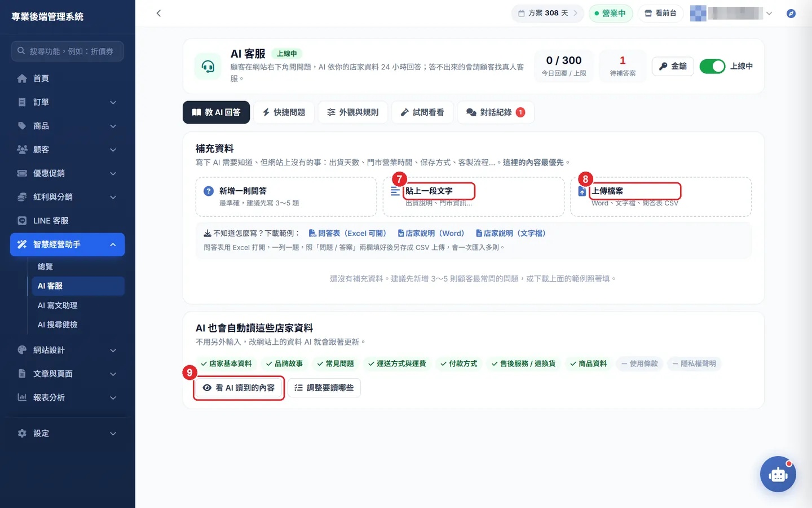Screen dimensions: 812x508
Task: Click the text lines icon of 貼上一段文字
Action: pyautogui.click(x=395, y=191)
